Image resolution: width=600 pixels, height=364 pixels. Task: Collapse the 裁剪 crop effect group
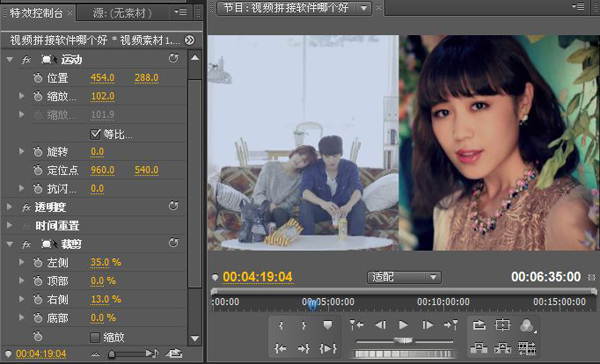tap(10, 244)
